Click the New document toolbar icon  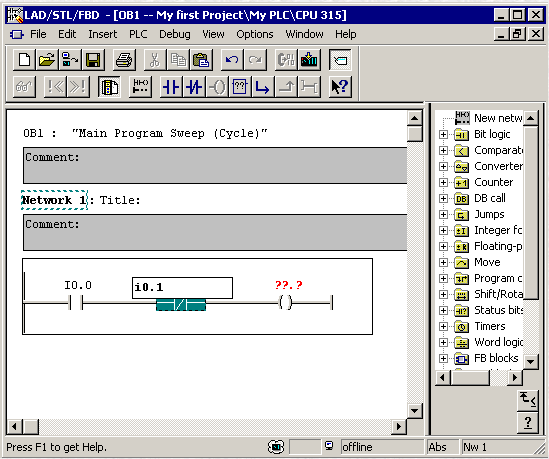[x=24, y=60]
